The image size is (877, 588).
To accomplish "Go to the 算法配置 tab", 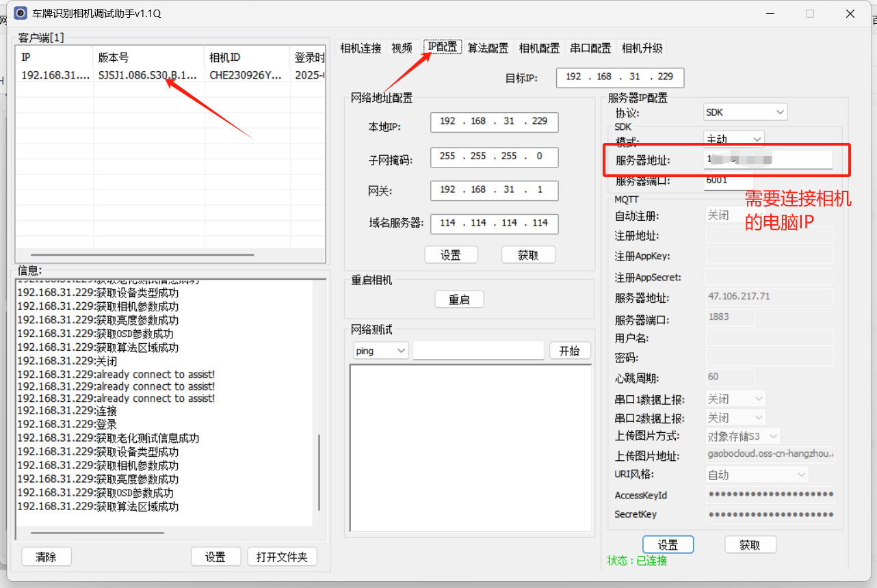I will (488, 48).
